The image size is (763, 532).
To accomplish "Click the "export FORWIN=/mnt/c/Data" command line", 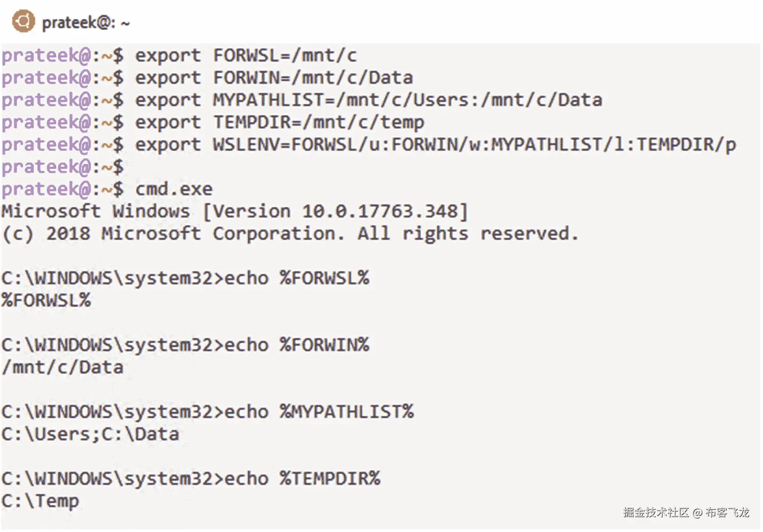I will tap(273, 78).
